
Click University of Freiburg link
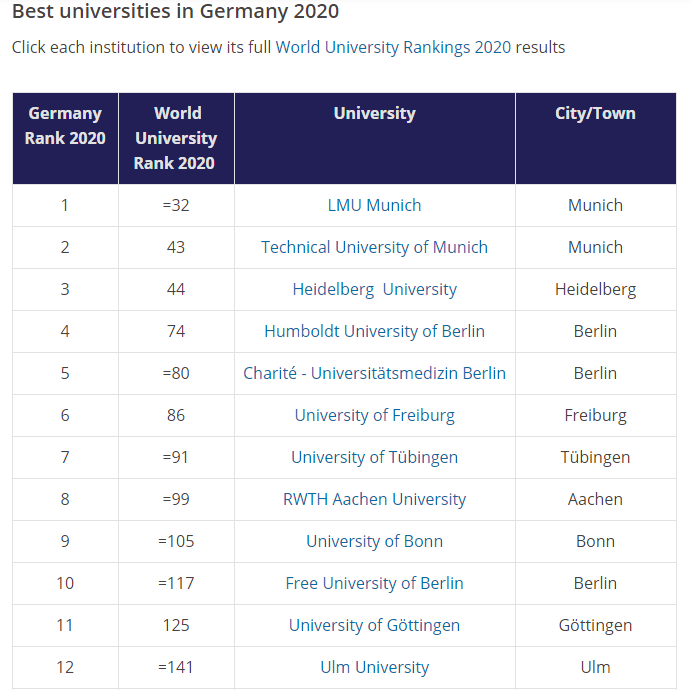(375, 415)
